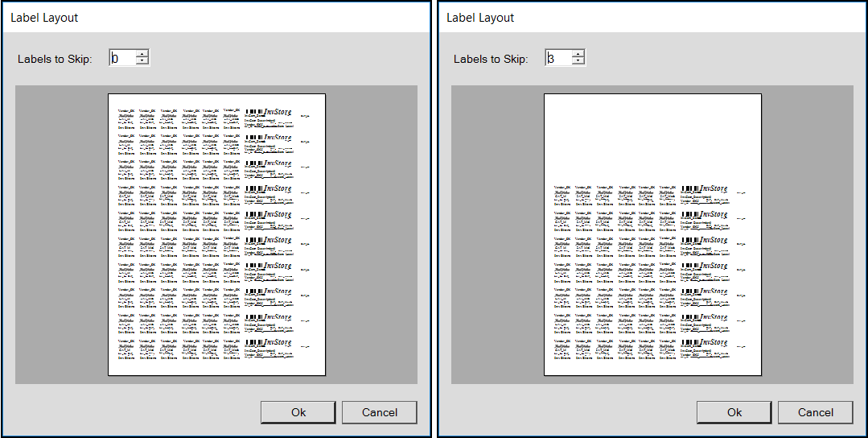Screen dimensions: 868x438
Task: Increase Labels to Skip in the right dialog
Action: (578, 54)
